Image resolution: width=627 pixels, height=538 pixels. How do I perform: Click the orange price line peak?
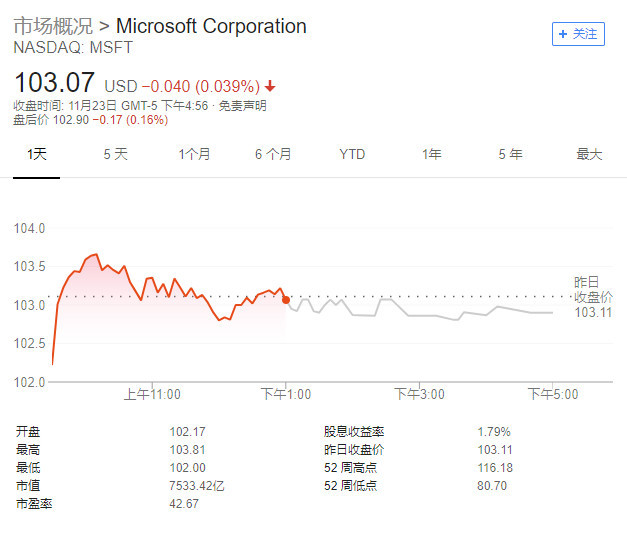[x=96, y=254]
